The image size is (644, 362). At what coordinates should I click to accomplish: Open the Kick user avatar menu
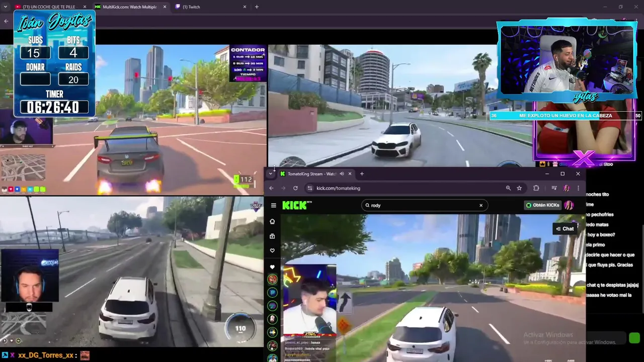coord(569,205)
